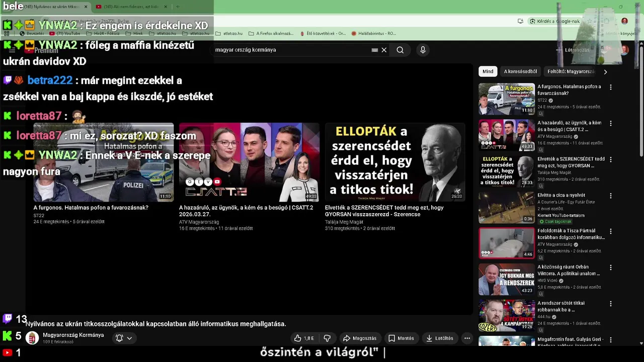Open three-dot menu for A hazaáruló sidebar video
The width and height of the screenshot is (644, 362).
(x=611, y=123)
